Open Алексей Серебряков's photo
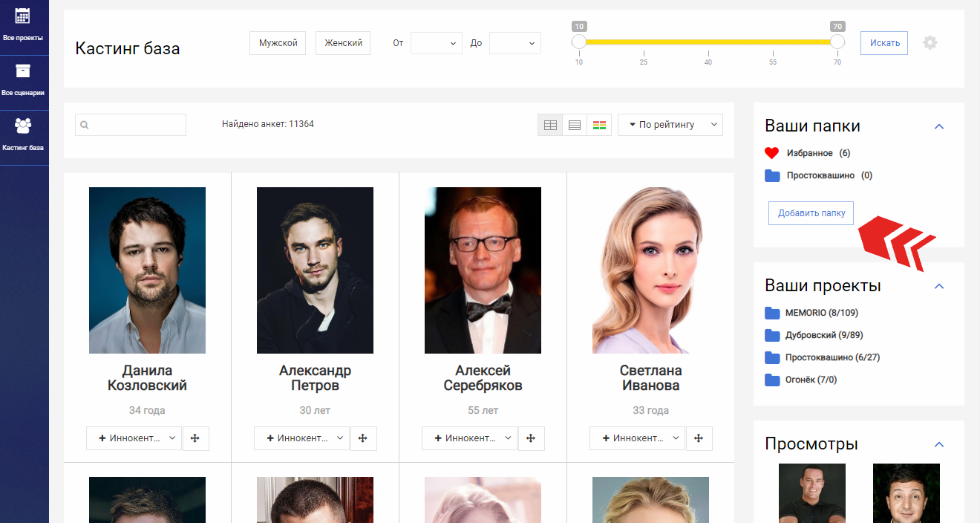The image size is (980, 523). (x=483, y=270)
